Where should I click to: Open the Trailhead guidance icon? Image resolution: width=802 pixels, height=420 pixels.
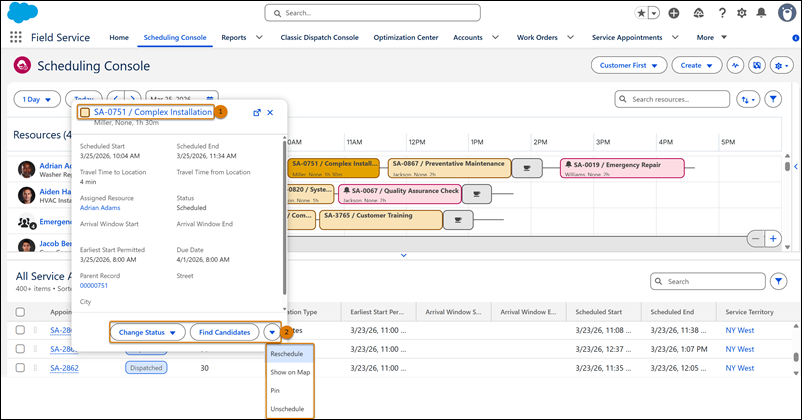click(x=699, y=13)
